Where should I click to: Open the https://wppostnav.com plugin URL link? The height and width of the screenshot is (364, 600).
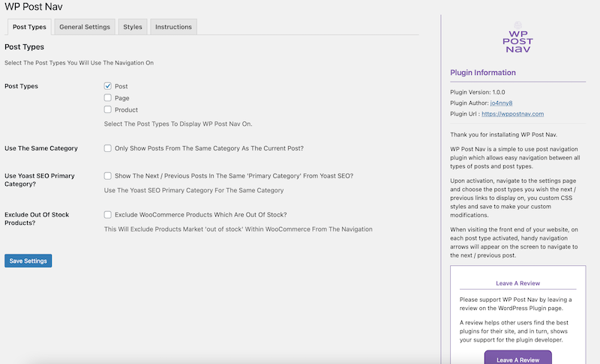coord(513,114)
